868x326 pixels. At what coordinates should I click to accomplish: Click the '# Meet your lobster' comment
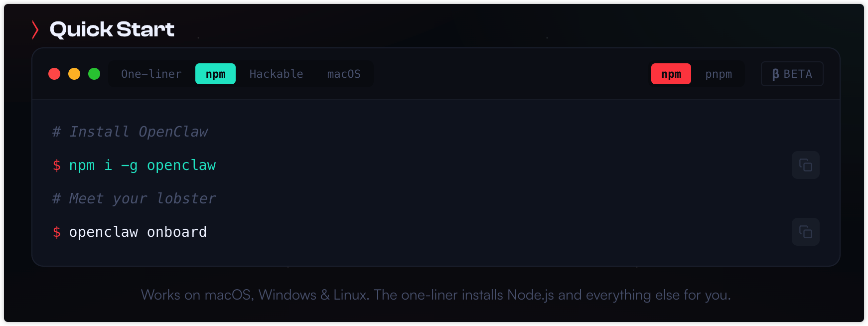coord(134,198)
